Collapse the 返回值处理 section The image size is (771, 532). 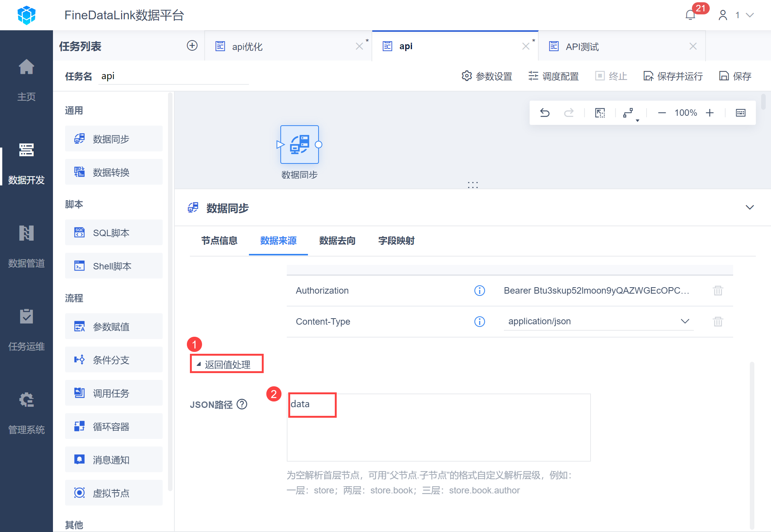226,364
